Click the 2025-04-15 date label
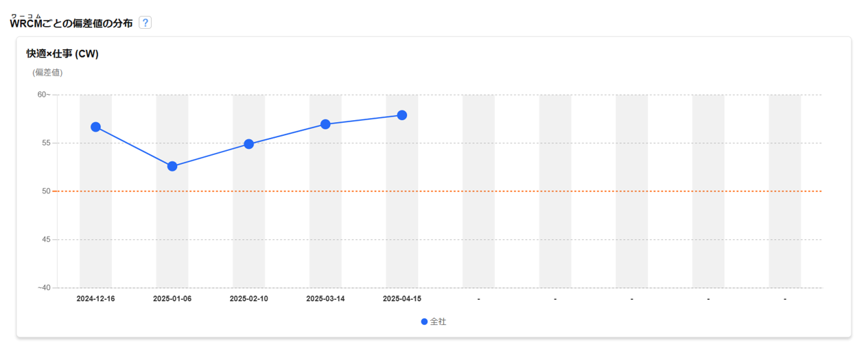This screenshot has height=347, width=868. pyautogui.click(x=402, y=299)
